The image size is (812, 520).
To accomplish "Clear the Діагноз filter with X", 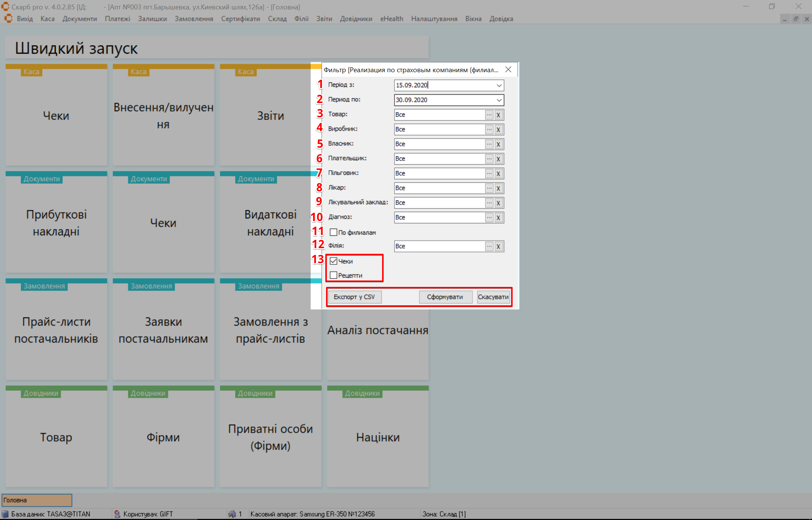I will [498, 217].
